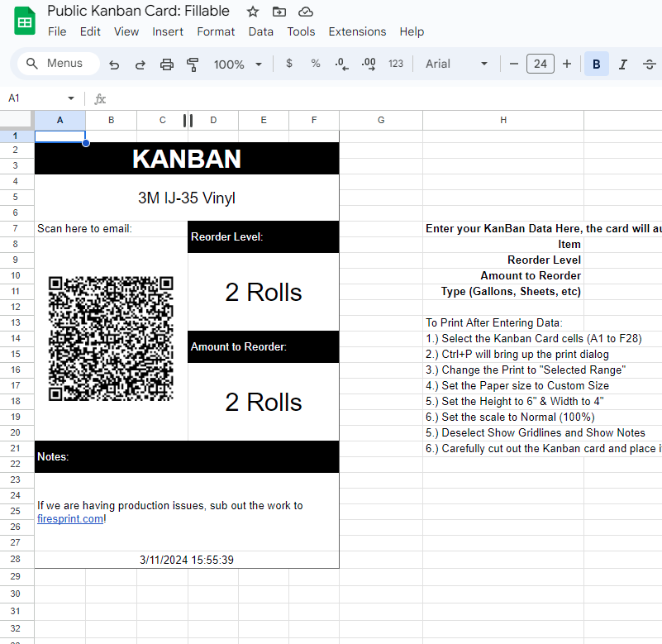Screen dimensions: 662x644
Task: Open more number formats (123)
Action: (x=396, y=64)
